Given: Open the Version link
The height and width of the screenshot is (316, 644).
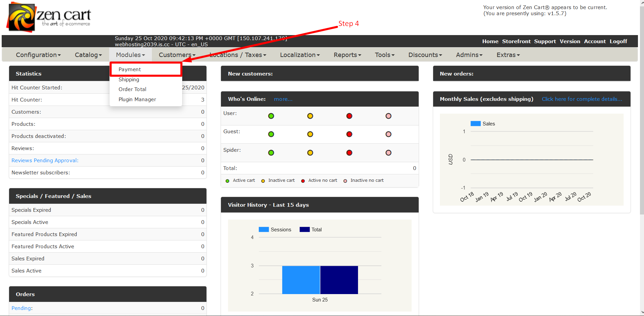Looking at the screenshot, I should pyautogui.click(x=570, y=41).
